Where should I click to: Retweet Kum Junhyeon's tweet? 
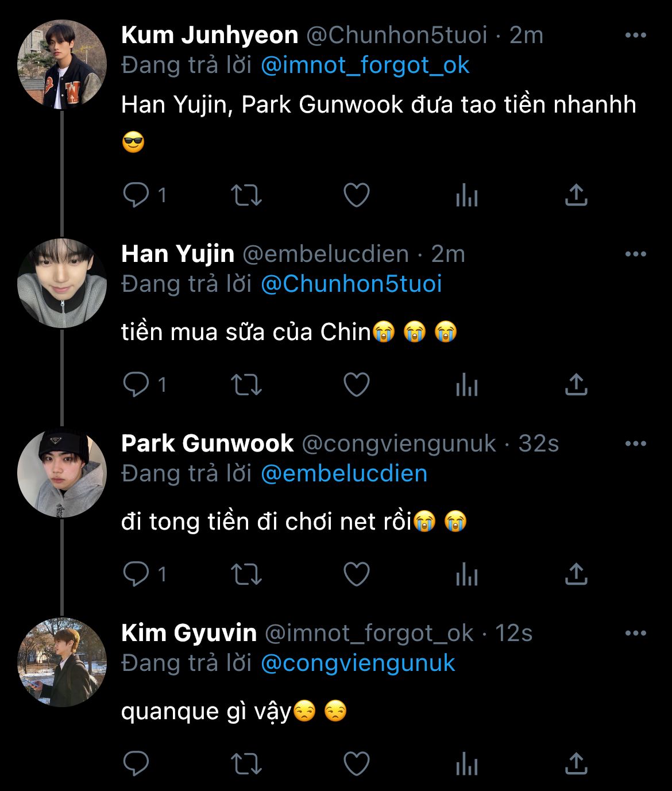click(246, 195)
